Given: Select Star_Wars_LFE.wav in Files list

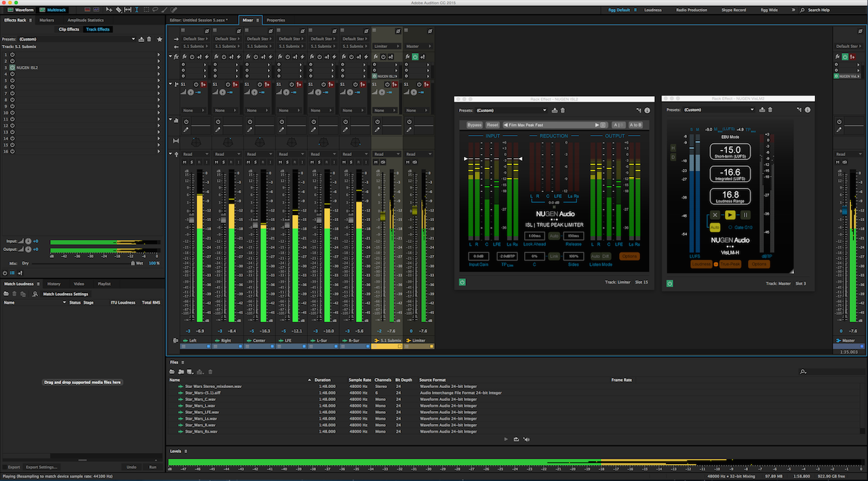Looking at the screenshot, I should pos(201,412).
